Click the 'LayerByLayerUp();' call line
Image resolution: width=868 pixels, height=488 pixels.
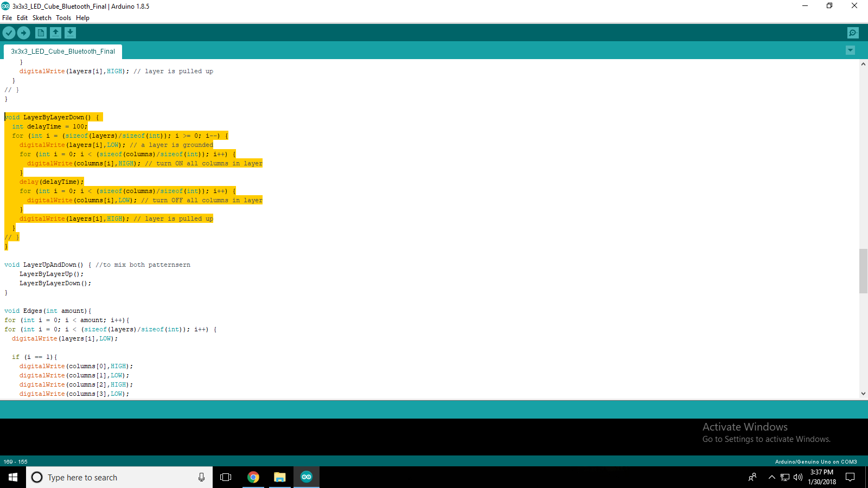pyautogui.click(x=52, y=274)
